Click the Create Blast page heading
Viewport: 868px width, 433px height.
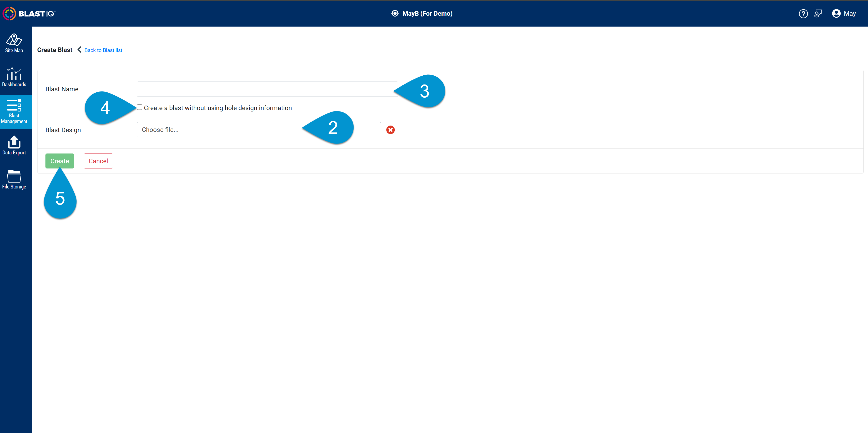[55, 50]
